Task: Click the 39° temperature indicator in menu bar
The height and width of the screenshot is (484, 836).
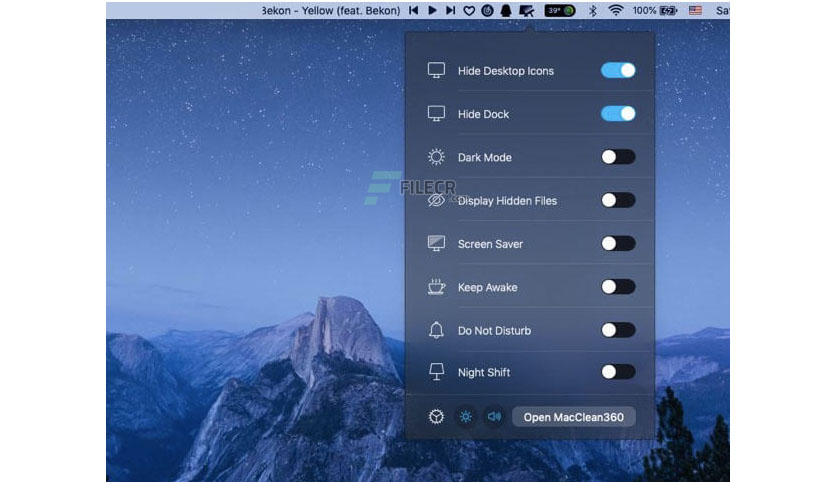Action: click(x=559, y=11)
